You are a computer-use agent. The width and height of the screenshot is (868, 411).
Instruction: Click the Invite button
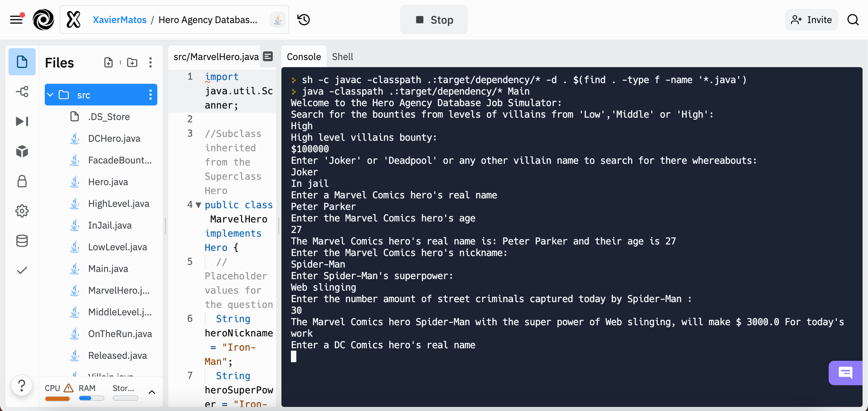[x=811, y=19]
